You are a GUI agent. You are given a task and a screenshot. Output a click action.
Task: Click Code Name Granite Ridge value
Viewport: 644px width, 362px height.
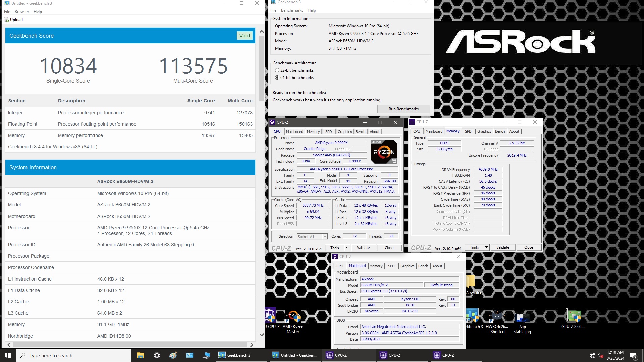(x=314, y=149)
